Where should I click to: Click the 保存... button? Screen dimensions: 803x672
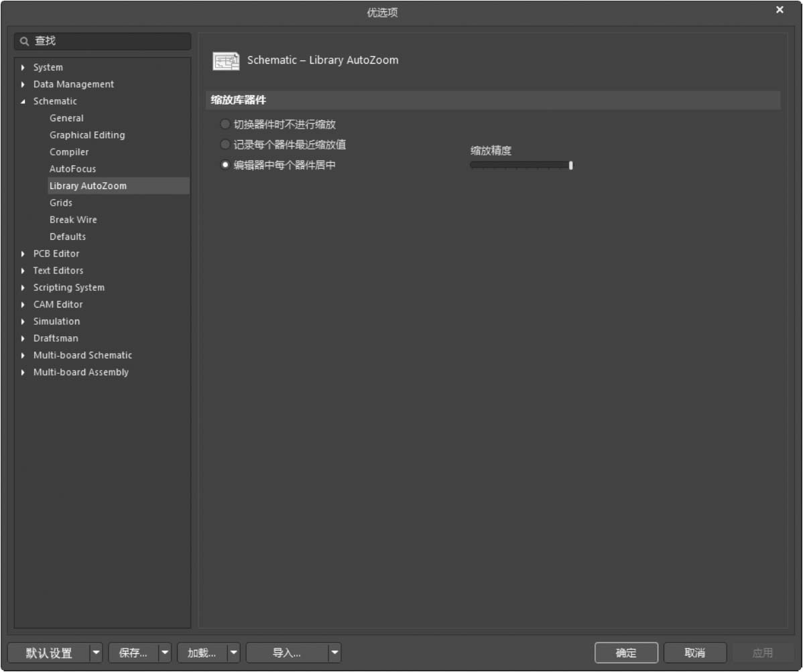coord(133,653)
